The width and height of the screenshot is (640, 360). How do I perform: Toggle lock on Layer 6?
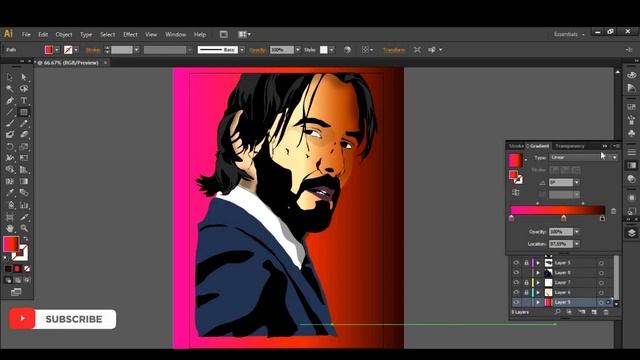tap(526, 292)
